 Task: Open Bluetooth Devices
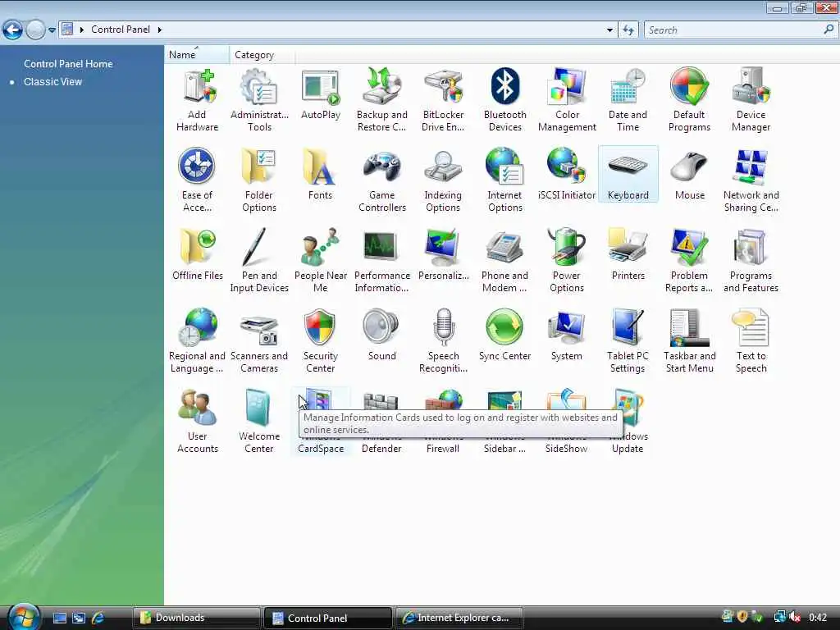tap(504, 100)
